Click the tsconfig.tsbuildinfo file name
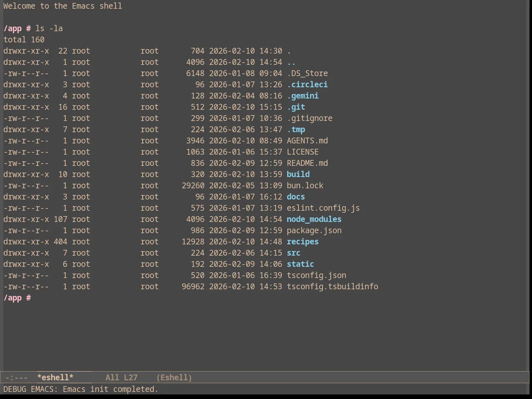This screenshot has height=399, width=532. point(332,286)
